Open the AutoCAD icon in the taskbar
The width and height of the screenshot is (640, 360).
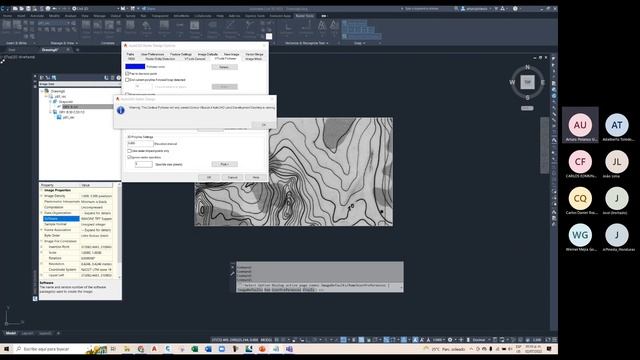[154, 349]
